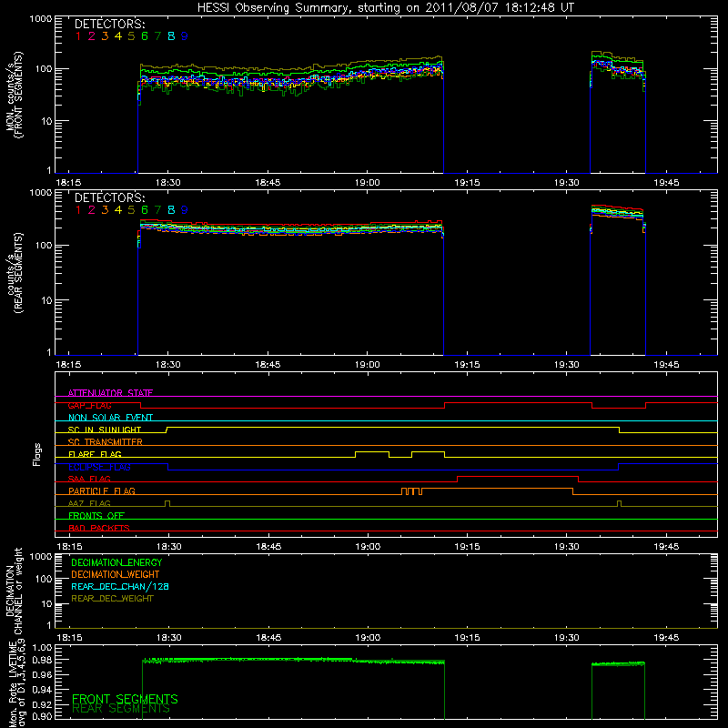The image size is (728, 728).
Task: Select red detector 1 in front-segments legend
Action: [78, 36]
